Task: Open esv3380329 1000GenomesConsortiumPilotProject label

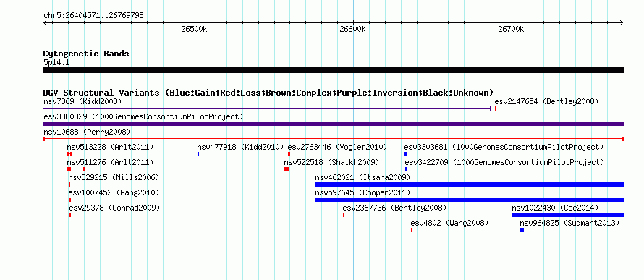Action: coord(143,117)
